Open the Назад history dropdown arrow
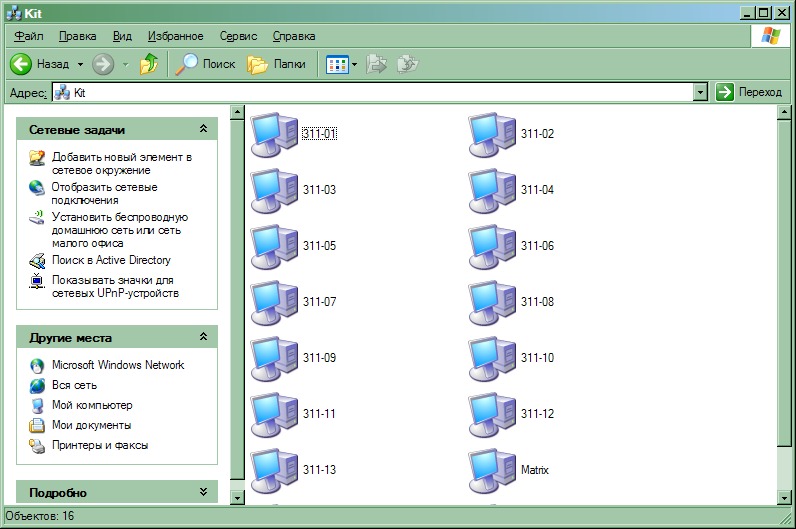Viewport: 796px width, 529px height. pyautogui.click(x=80, y=64)
